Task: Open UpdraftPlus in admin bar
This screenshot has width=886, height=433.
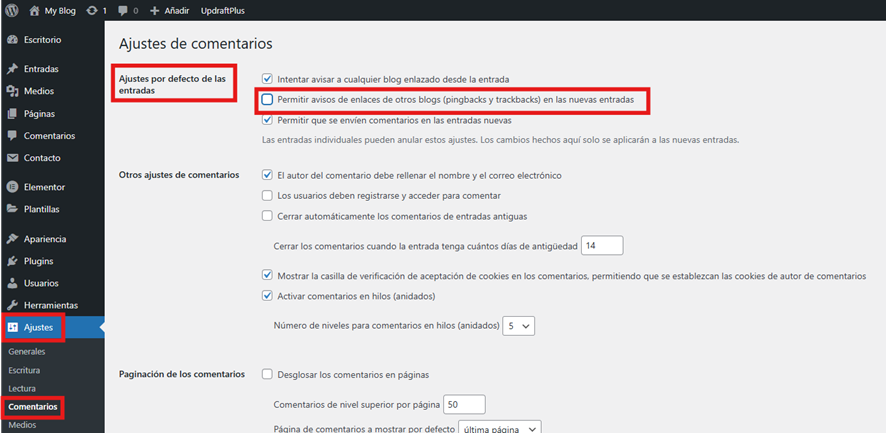Action: point(223,10)
